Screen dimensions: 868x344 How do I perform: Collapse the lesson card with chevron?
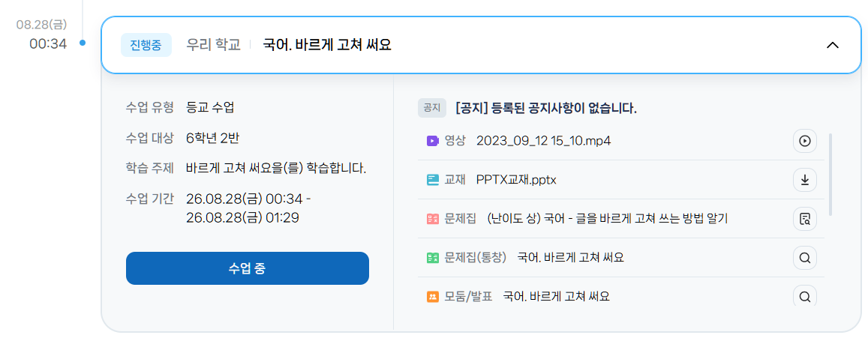tap(833, 46)
